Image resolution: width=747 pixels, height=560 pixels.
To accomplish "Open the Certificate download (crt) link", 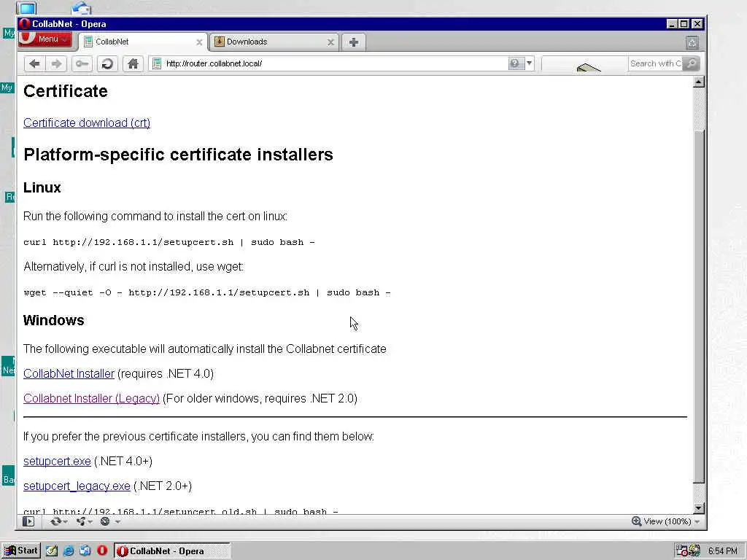I will tap(87, 122).
